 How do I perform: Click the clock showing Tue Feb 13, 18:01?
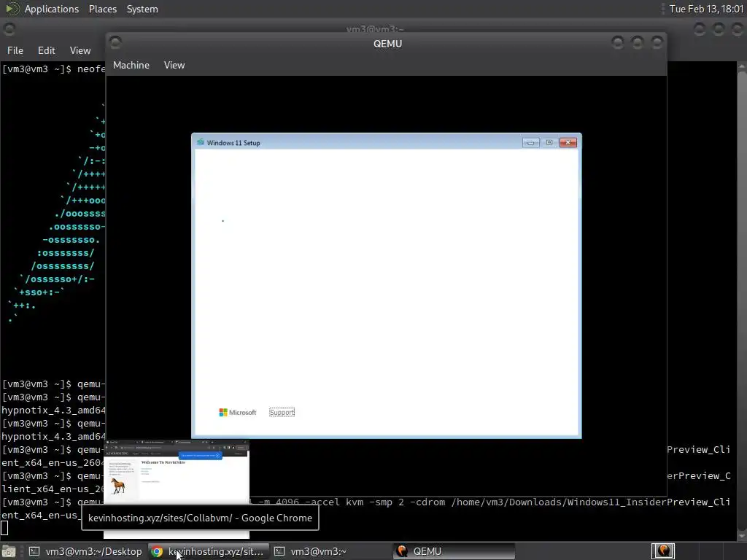(x=706, y=9)
